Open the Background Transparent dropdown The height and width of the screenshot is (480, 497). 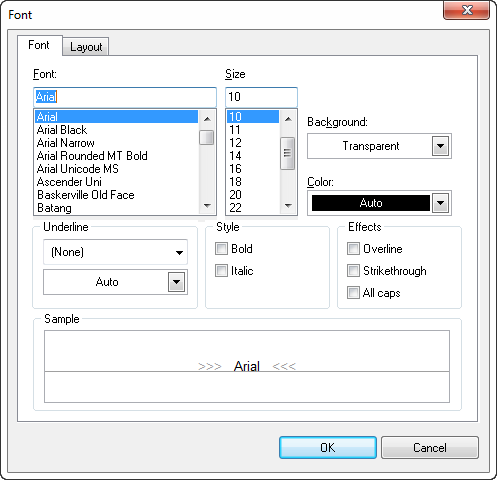click(440, 146)
